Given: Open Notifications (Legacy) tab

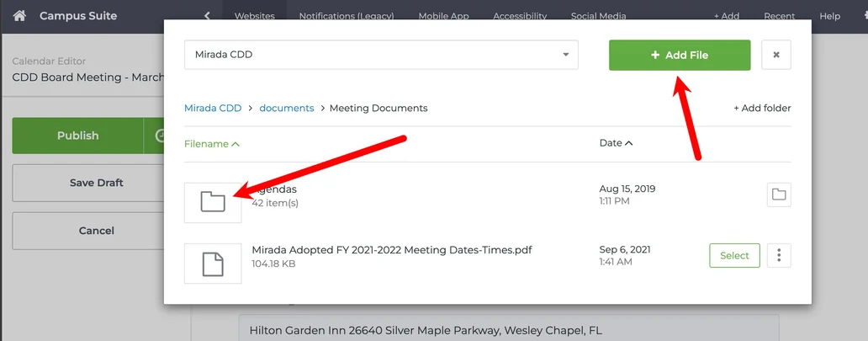Looking at the screenshot, I should pos(348,16).
